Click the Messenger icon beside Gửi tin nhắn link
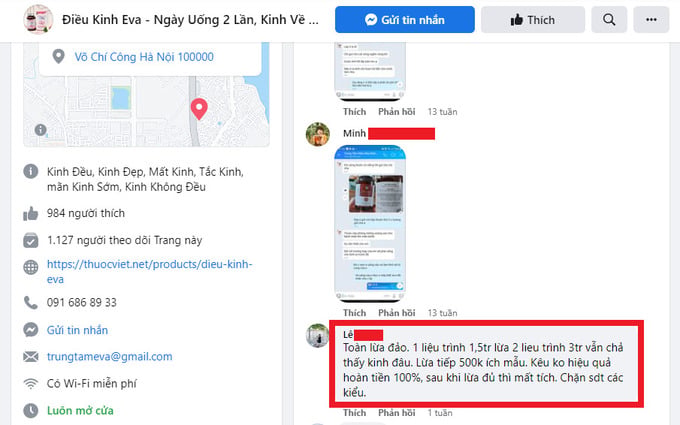The height and width of the screenshot is (425, 680). 31,330
